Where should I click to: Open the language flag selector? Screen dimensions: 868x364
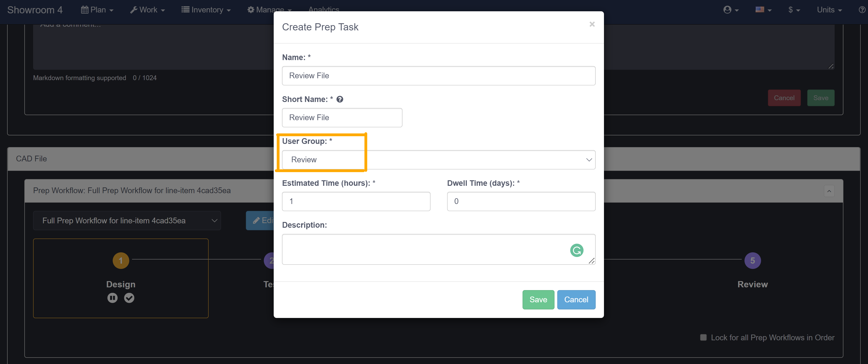pos(763,10)
